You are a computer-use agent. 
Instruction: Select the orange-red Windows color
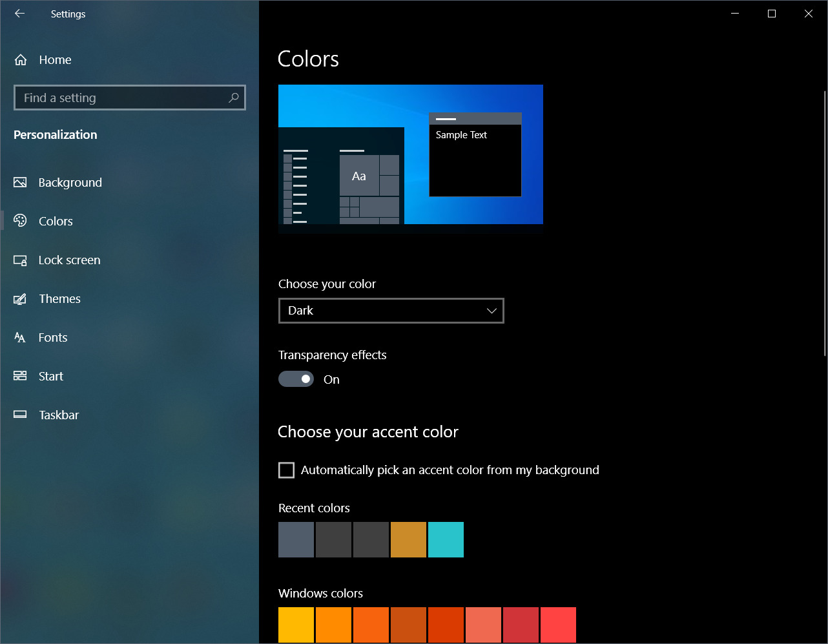[x=446, y=625]
